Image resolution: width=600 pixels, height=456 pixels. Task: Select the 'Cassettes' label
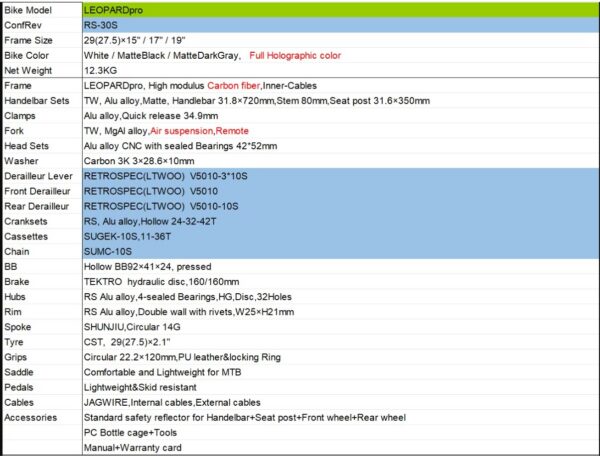26,236
